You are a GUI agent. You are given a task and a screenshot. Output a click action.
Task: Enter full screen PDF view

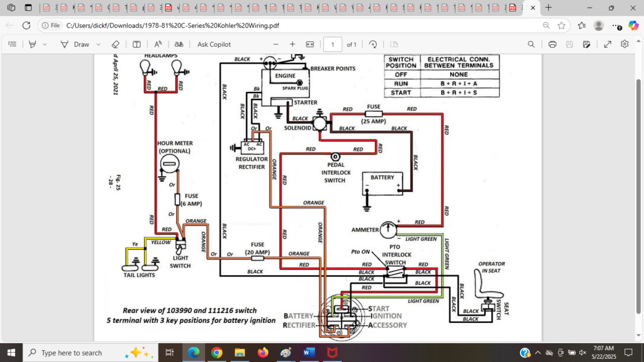[608, 45]
